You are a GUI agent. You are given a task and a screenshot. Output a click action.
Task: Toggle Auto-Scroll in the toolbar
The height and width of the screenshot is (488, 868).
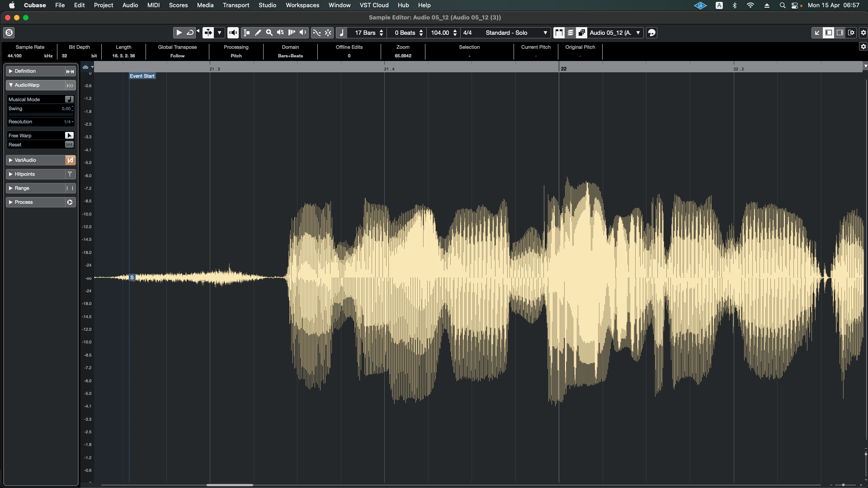click(x=208, y=33)
